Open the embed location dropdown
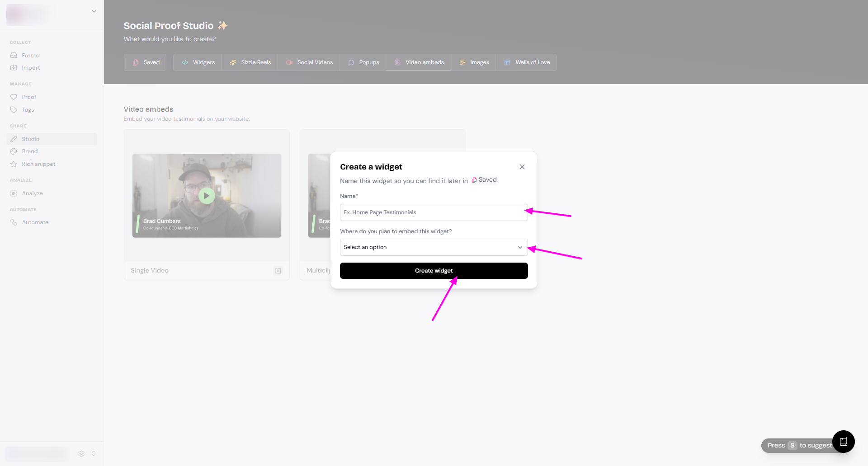 434,247
